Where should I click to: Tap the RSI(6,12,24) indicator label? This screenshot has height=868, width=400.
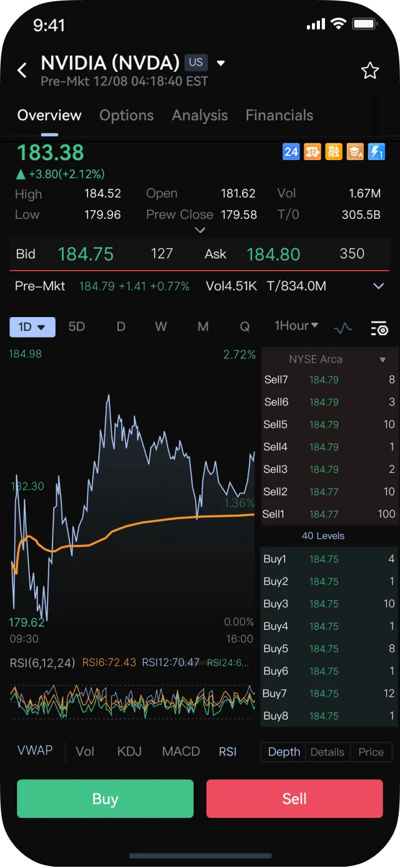pyautogui.click(x=44, y=662)
